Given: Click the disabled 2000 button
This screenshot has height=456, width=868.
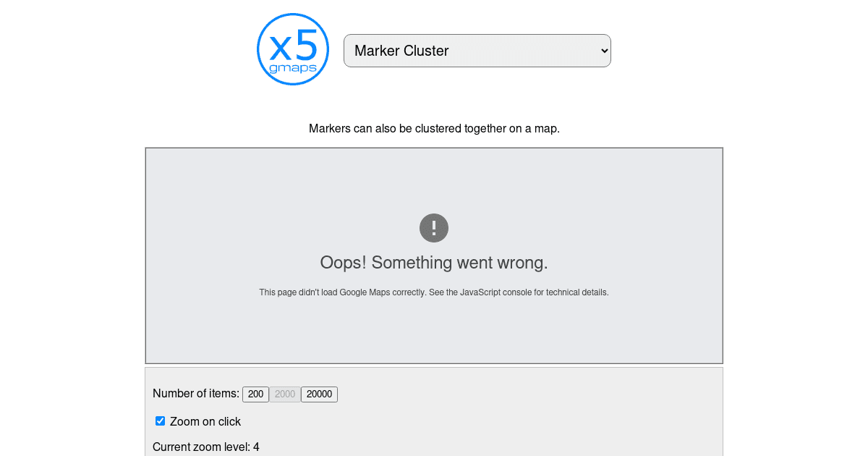Looking at the screenshot, I should 285,394.
